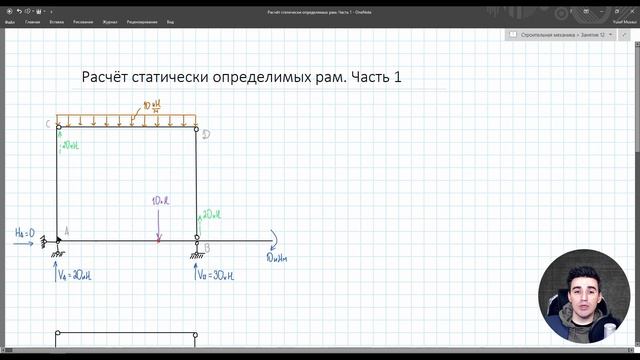This screenshot has width=640, height=360.
Task: Click the presenter webcam thumbnail
Action: [584, 296]
